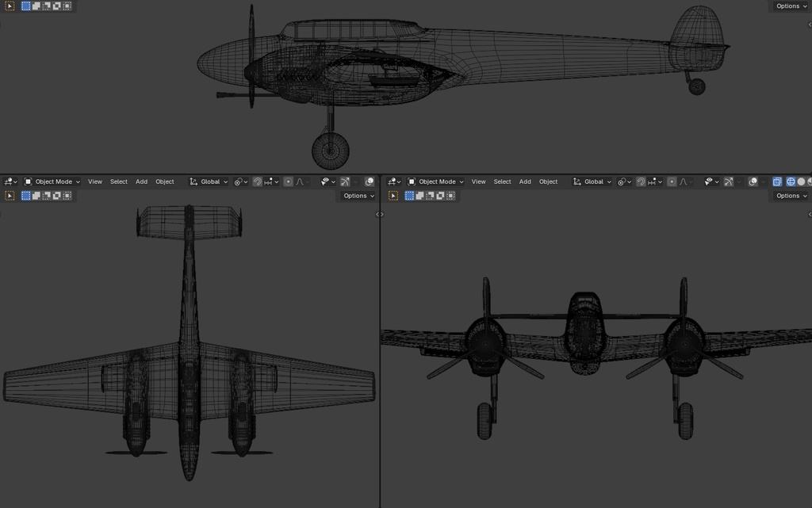Open the Options dropdown in the front-view viewport
This screenshot has width=812, height=508.
point(791,196)
